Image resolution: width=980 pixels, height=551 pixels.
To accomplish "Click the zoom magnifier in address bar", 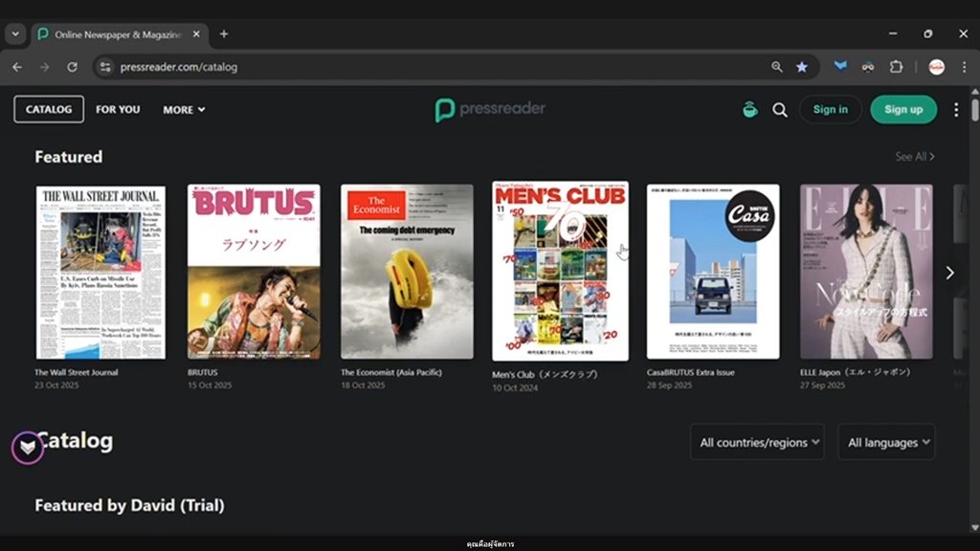I will coord(777,67).
